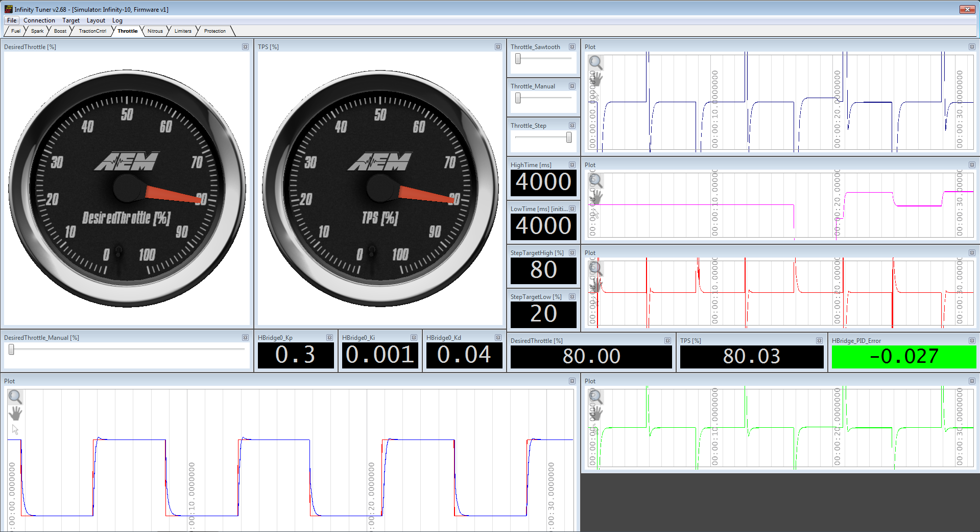Select zoom tool in red plot
This screenshot has height=532, width=980.
[596, 269]
